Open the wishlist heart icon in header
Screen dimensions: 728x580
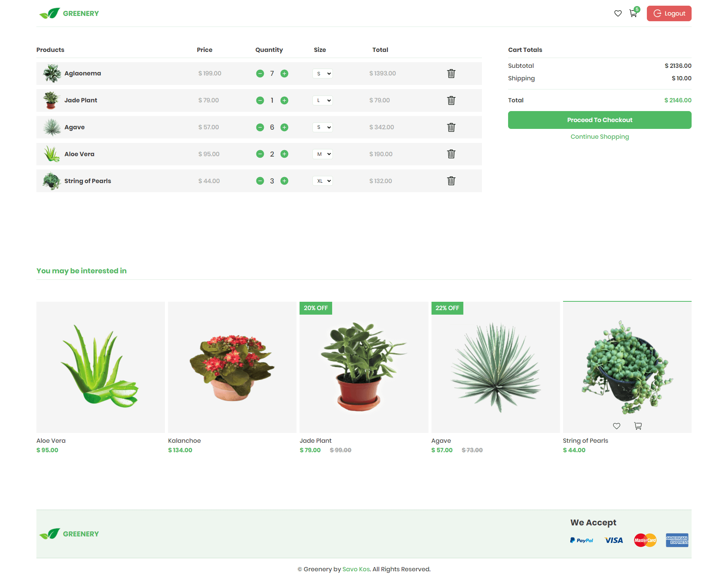pyautogui.click(x=617, y=13)
